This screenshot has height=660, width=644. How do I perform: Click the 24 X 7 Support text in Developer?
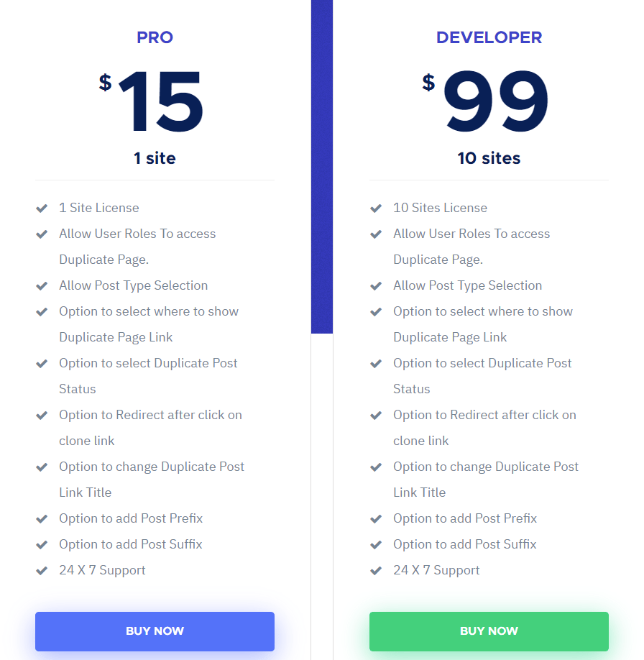436,570
